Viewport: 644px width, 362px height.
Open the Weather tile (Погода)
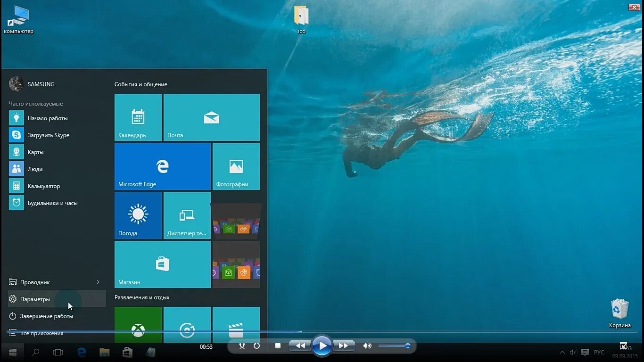point(138,215)
